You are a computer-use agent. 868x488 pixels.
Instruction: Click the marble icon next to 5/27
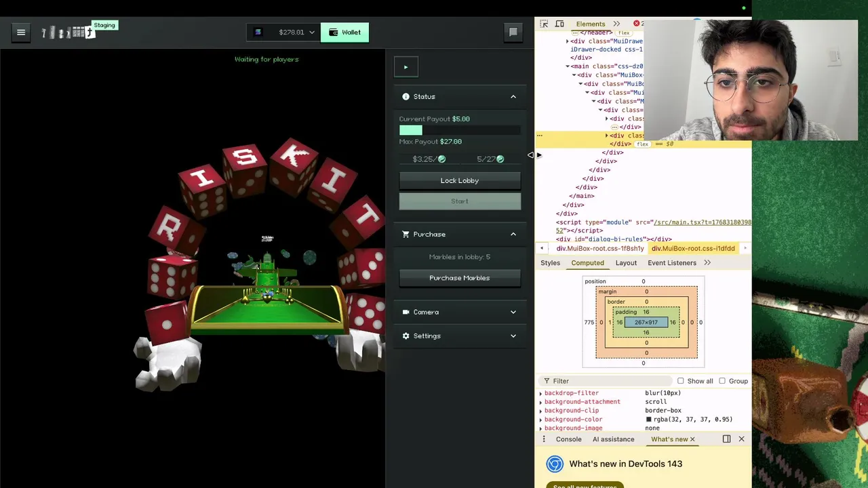click(x=500, y=159)
